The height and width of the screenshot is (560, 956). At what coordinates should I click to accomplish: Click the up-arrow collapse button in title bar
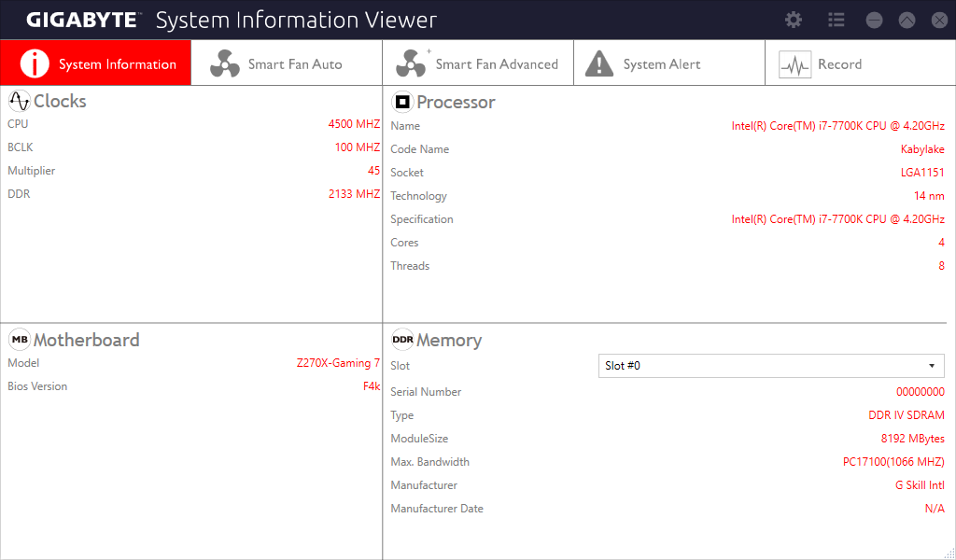tap(907, 21)
